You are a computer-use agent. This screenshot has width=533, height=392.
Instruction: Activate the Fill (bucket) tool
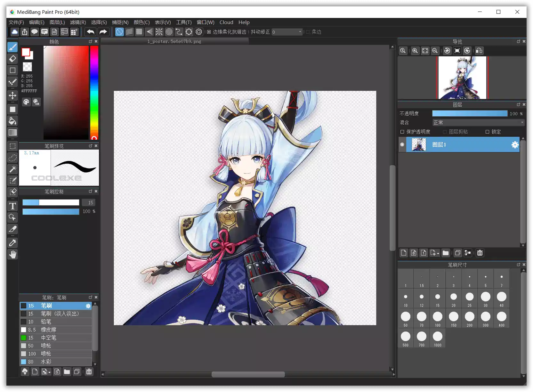pyautogui.click(x=12, y=121)
